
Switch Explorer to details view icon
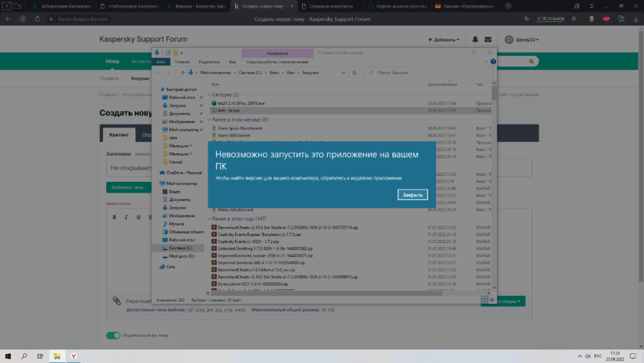pos(485,300)
